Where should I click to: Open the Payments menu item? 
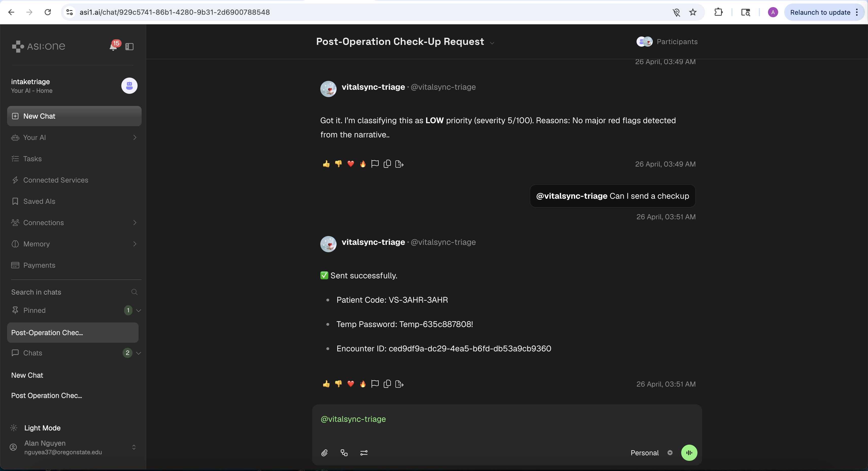[x=39, y=265]
